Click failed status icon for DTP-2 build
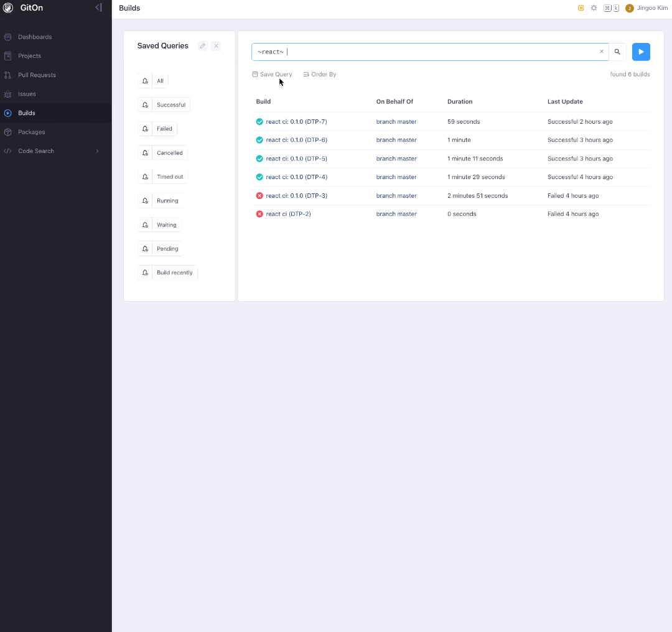 point(259,214)
